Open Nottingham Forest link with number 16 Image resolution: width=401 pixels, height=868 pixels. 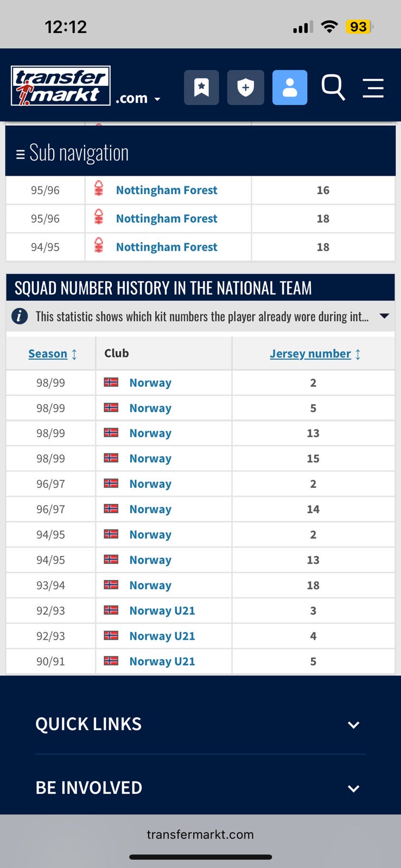[x=167, y=190]
